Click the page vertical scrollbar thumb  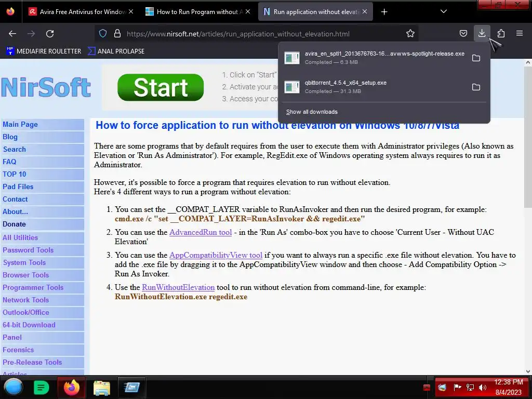point(528,137)
